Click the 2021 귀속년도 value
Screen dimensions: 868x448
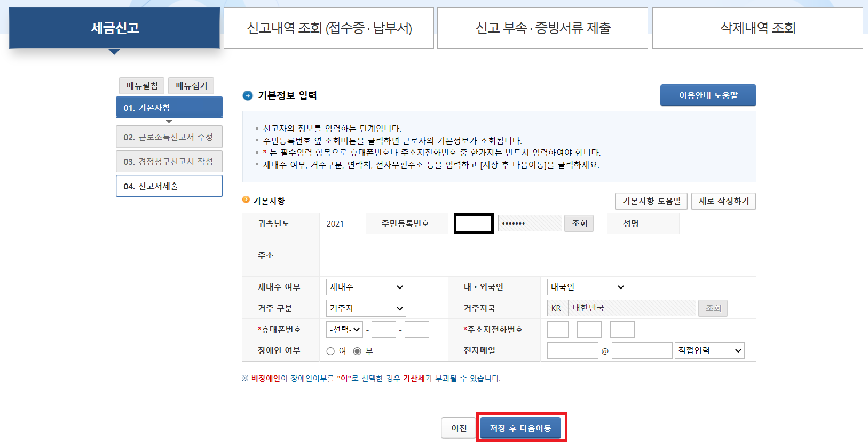click(335, 224)
